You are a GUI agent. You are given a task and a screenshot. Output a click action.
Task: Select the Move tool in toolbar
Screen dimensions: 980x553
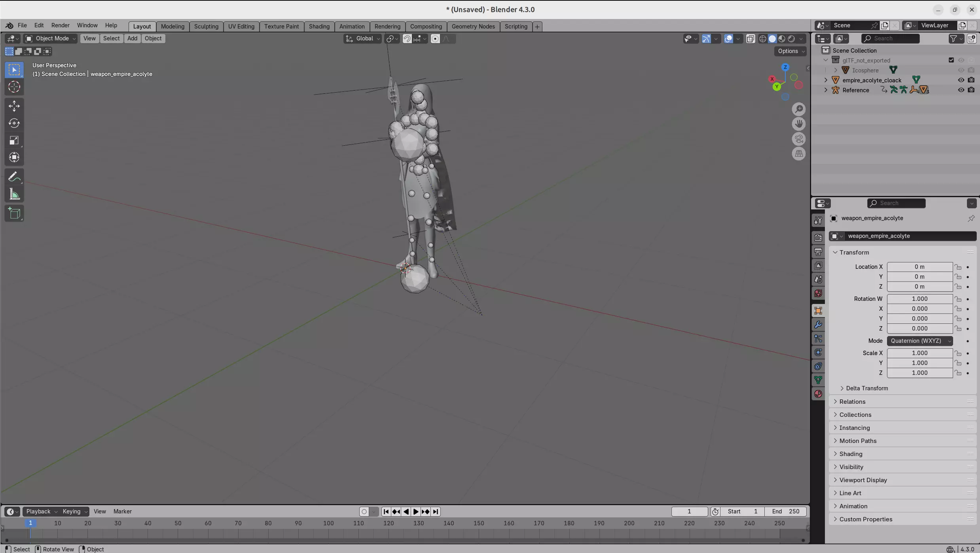pos(14,106)
